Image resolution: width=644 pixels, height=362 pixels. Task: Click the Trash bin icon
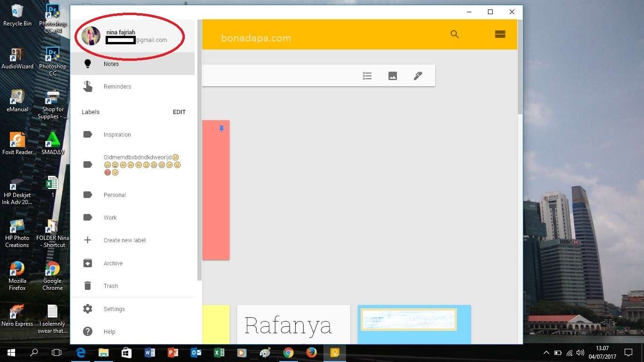pos(88,286)
